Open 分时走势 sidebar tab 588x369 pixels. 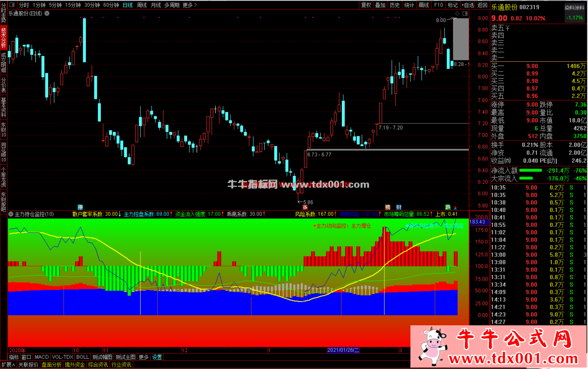coord(4,13)
